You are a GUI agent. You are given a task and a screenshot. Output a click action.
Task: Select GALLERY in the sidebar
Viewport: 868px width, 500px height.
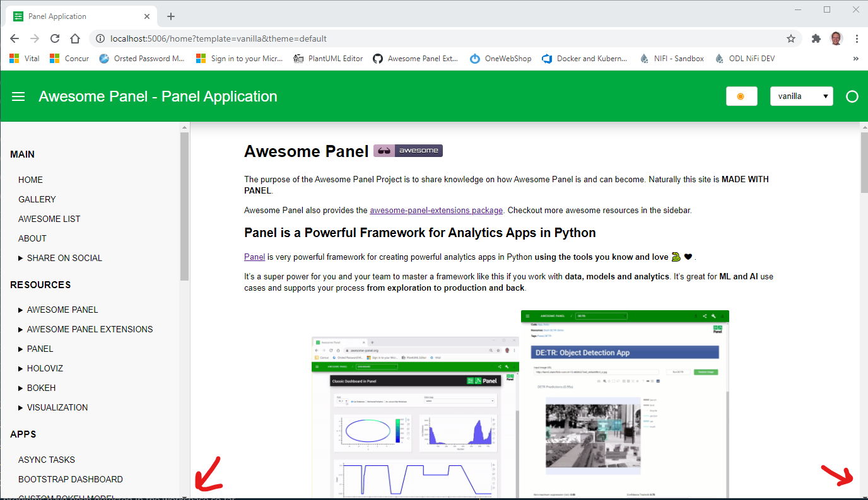click(x=37, y=199)
